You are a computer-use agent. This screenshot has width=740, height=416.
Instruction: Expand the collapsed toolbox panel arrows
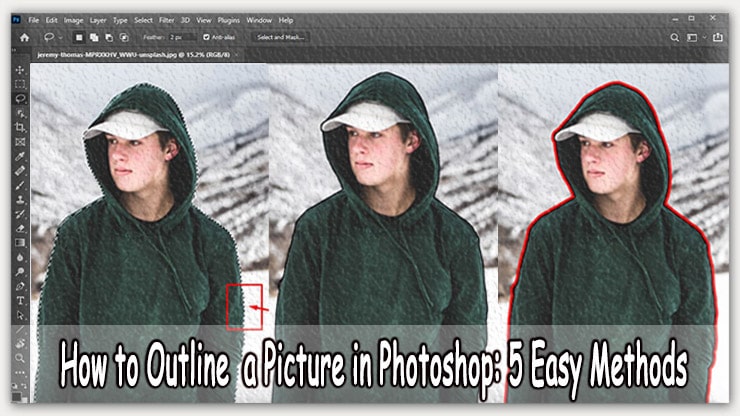pyautogui.click(x=14, y=50)
